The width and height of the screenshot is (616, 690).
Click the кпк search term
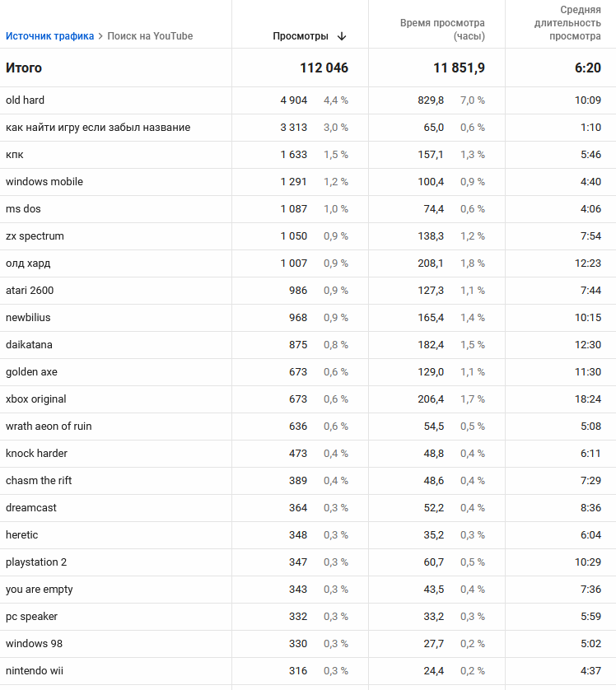coord(15,155)
